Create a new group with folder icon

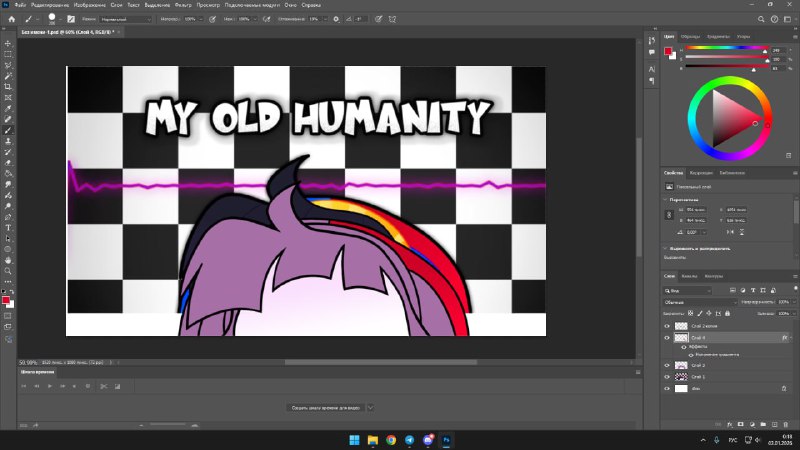coord(763,424)
